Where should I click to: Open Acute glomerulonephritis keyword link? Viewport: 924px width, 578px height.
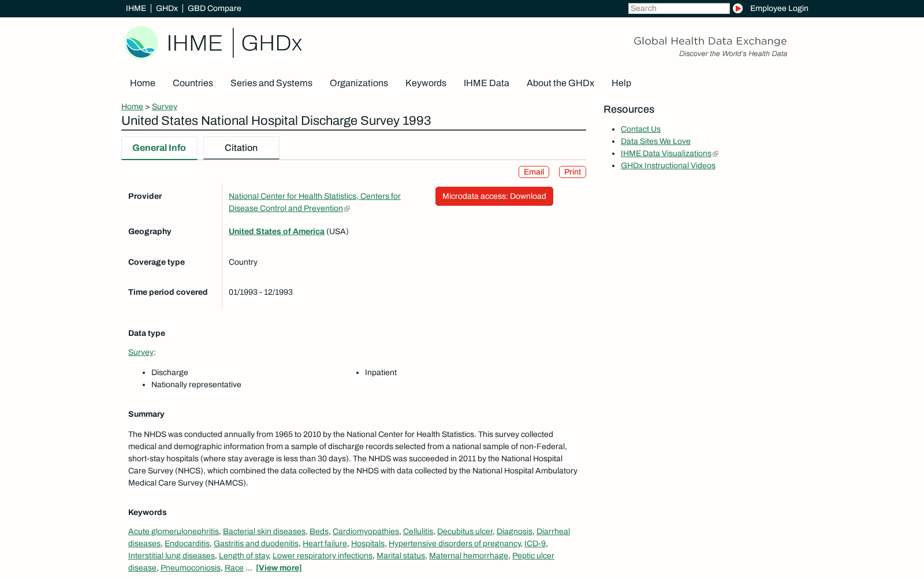tap(173, 531)
